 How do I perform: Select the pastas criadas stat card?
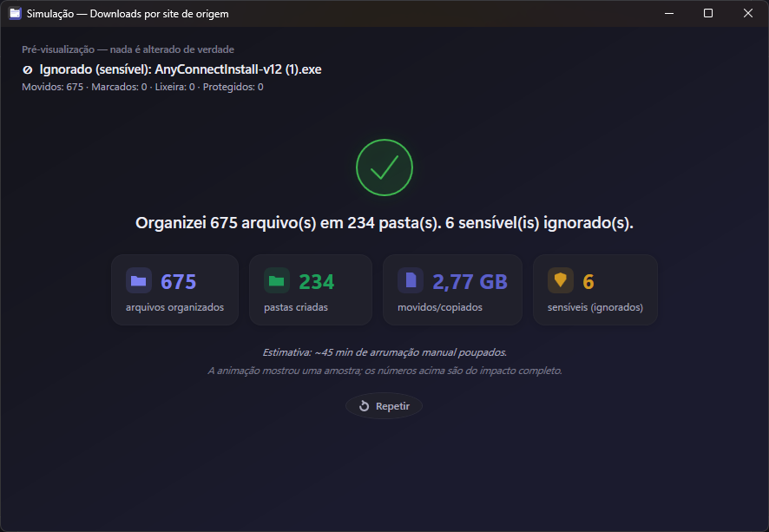pyautogui.click(x=311, y=290)
